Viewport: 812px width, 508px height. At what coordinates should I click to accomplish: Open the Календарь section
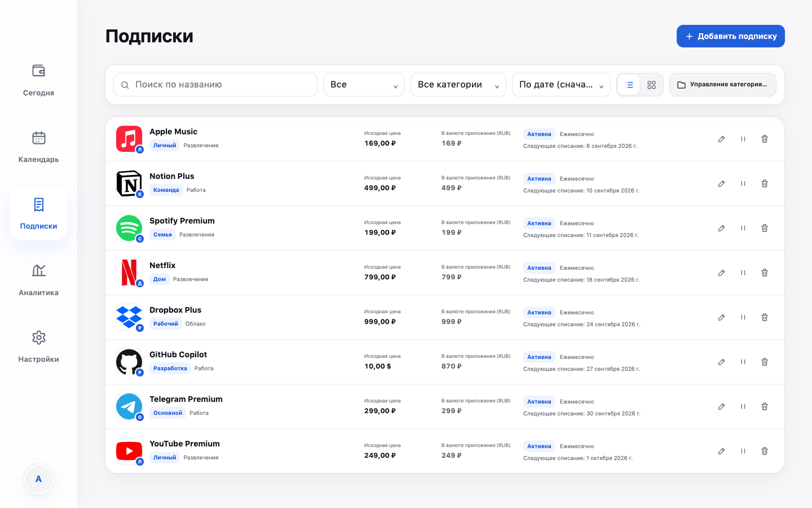[38, 146]
